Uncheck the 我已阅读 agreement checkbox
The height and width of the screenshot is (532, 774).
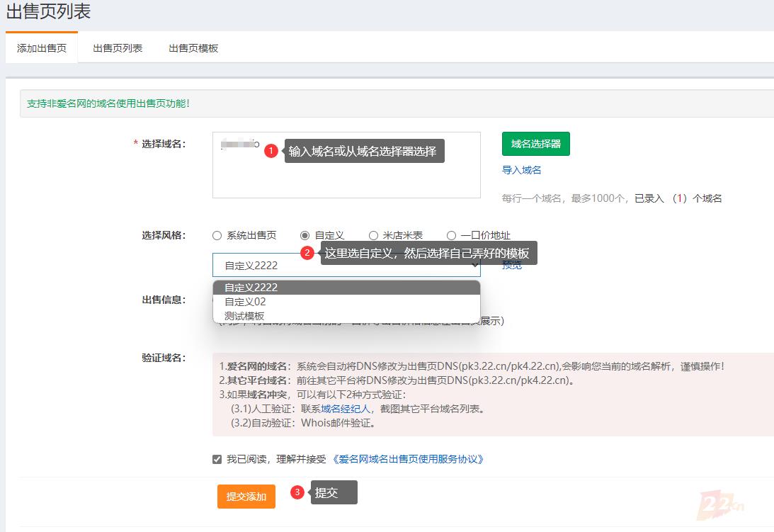(x=217, y=459)
